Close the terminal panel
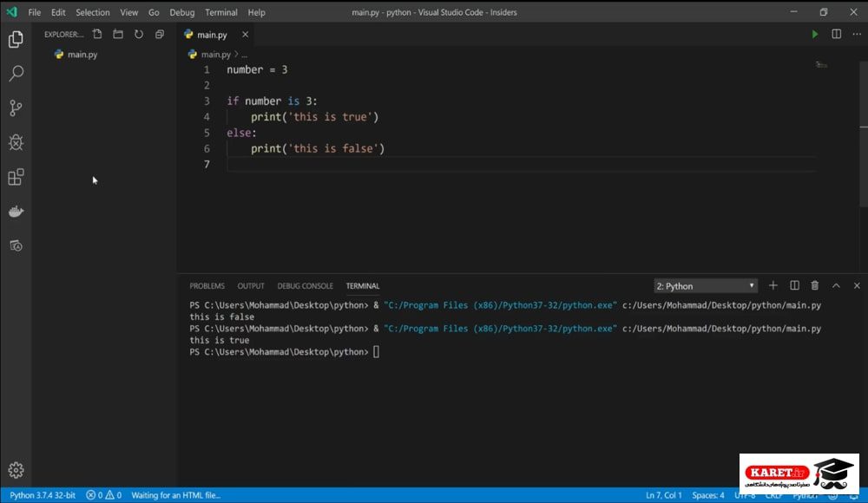 click(857, 285)
